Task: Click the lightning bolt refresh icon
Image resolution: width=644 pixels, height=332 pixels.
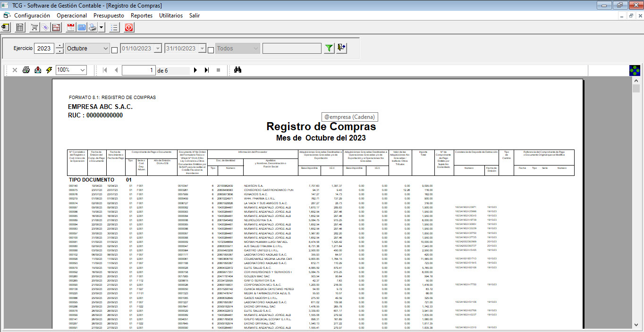Action: pyautogui.click(x=49, y=70)
